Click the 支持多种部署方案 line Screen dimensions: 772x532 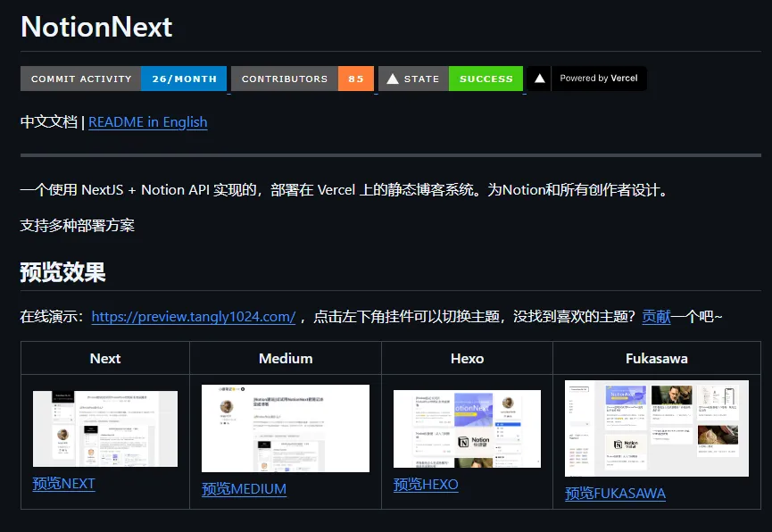(x=78, y=225)
